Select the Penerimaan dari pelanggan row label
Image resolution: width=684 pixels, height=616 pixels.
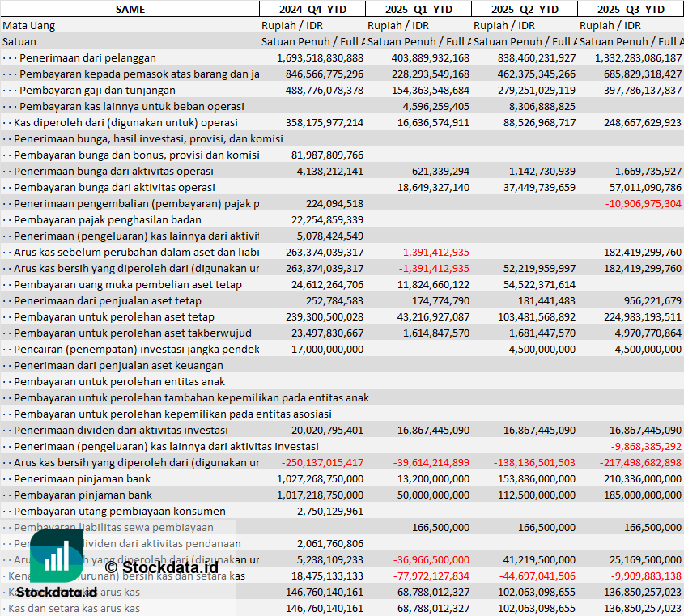coord(87,57)
